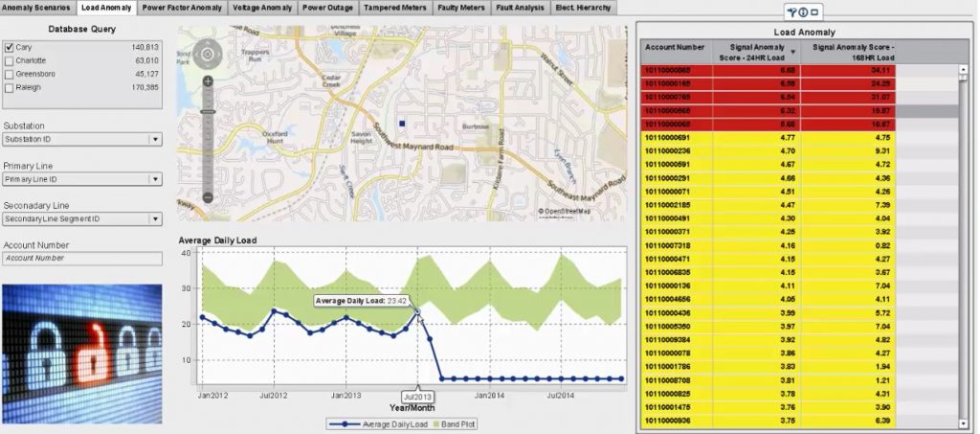The width and height of the screenshot is (980, 434).
Task: Click the maximize icon above the Load Anomaly table
Action: [815, 12]
